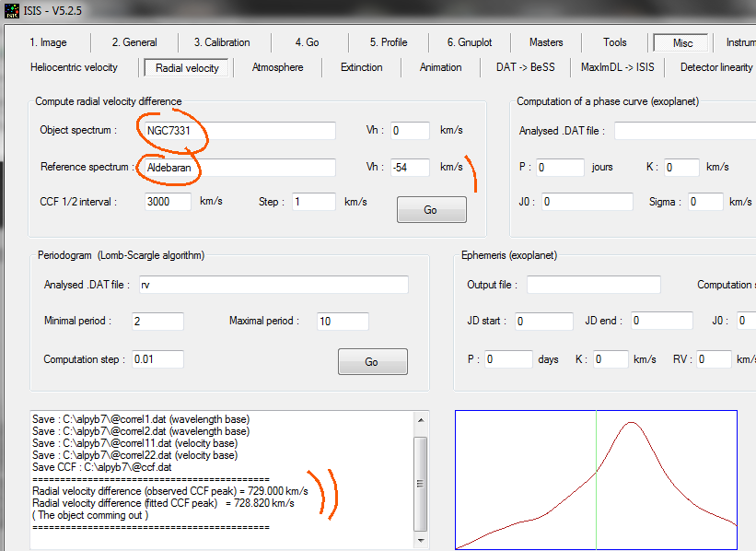The width and height of the screenshot is (756, 551).
Task: Click the Minimal period input field
Action: tap(157, 322)
